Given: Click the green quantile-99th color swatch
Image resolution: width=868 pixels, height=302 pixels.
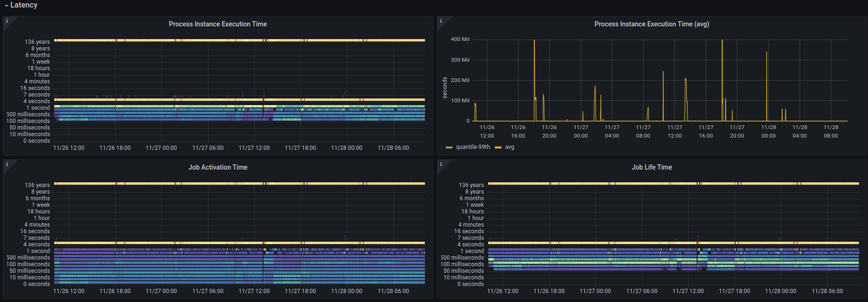Looking at the screenshot, I should (x=449, y=147).
